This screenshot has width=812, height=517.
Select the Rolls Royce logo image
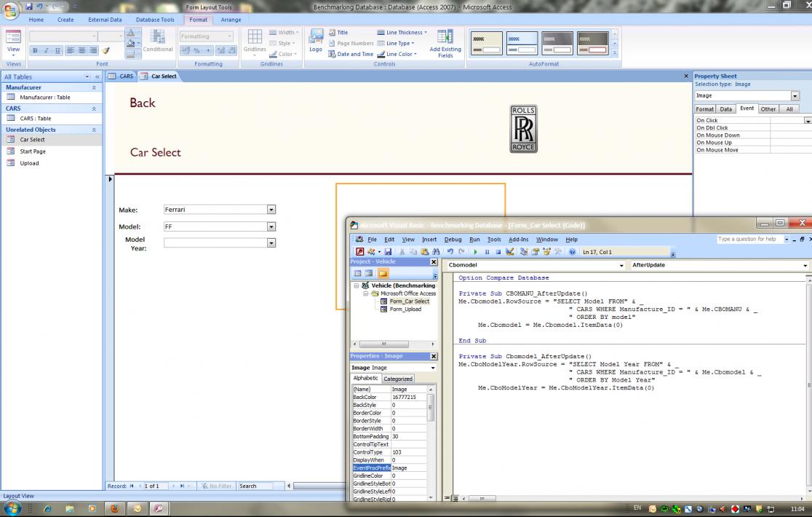pos(523,129)
